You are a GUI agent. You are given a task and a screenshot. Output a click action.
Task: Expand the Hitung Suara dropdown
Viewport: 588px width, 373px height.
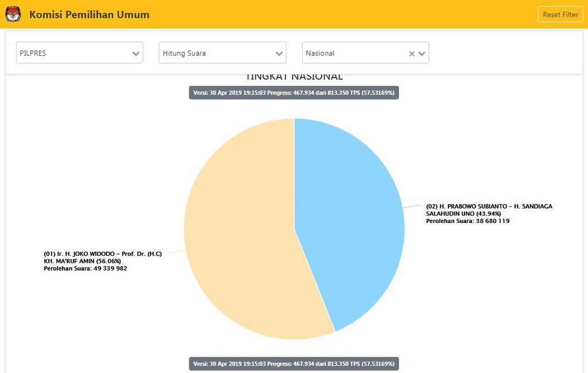[x=222, y=52]
